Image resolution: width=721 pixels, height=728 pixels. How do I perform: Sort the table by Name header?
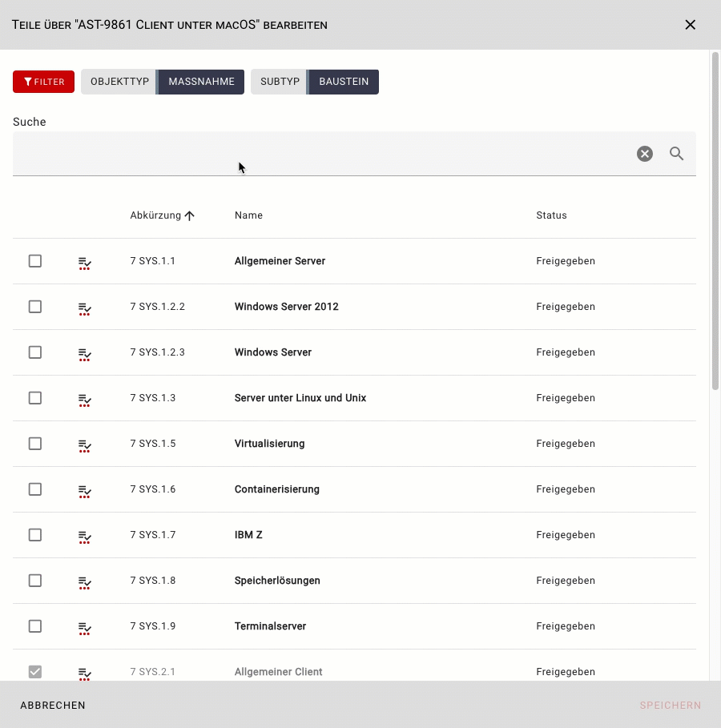[248, 215]
